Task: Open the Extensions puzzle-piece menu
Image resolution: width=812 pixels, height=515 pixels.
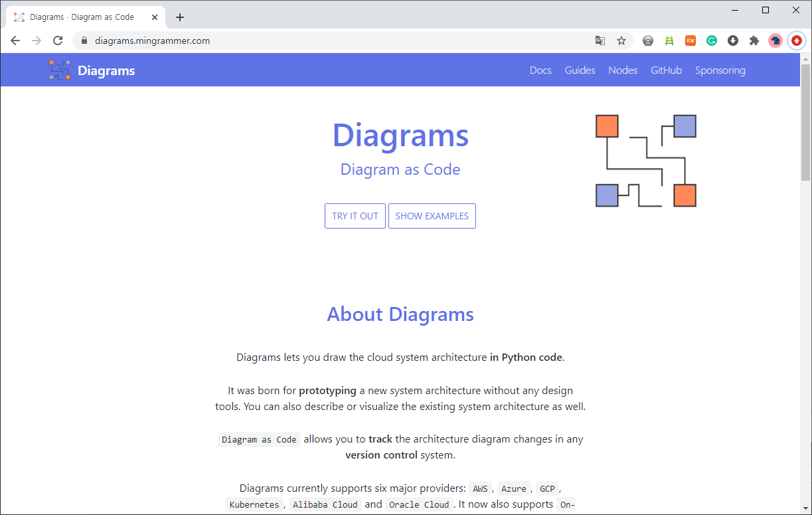Action: [754, 41]
